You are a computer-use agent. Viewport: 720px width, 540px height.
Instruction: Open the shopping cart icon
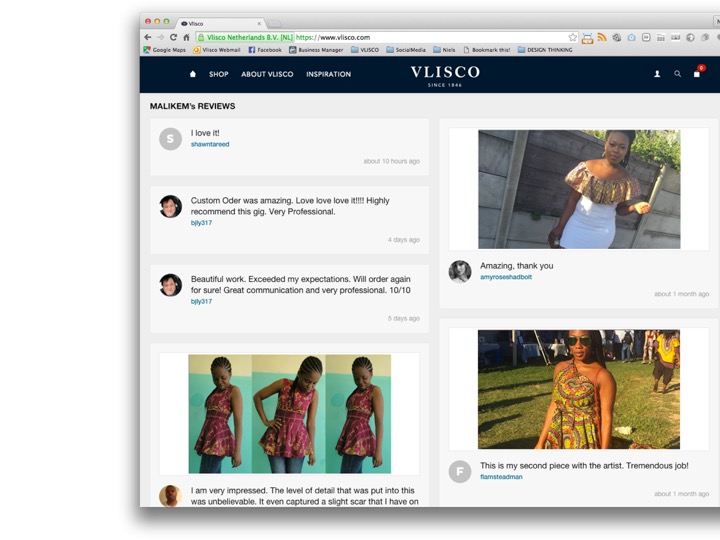pyautogui.click(x=697, y=74)
